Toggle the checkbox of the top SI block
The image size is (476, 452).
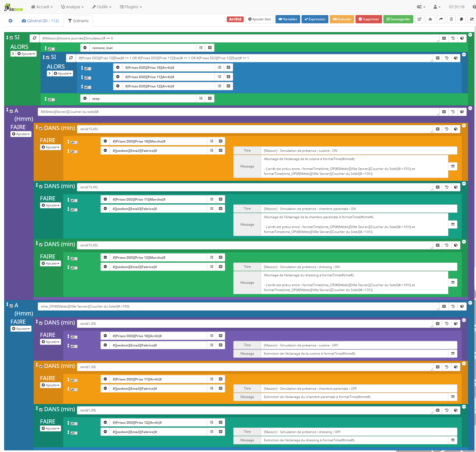point(11,38)
